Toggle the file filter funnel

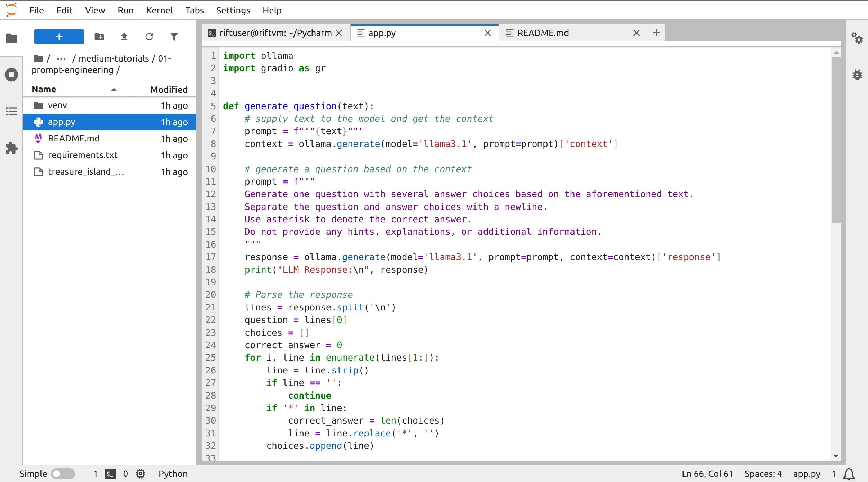(x=174, y=37)
